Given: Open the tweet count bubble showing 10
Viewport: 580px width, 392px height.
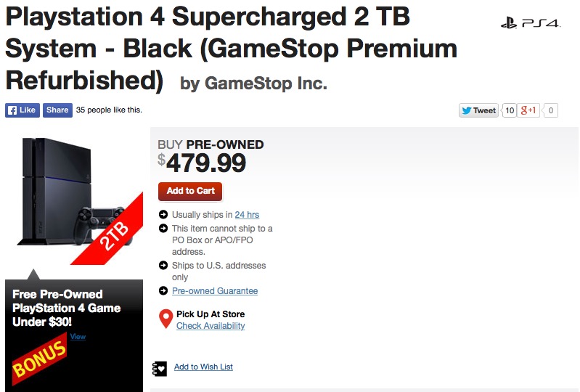Looking at the screenshot, I should click(x=510, y=110).
